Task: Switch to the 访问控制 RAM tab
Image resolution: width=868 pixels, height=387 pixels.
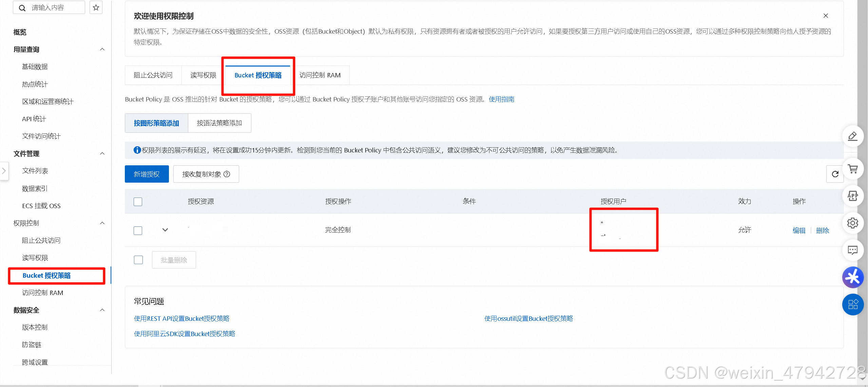Action: [x=320, y=75]
